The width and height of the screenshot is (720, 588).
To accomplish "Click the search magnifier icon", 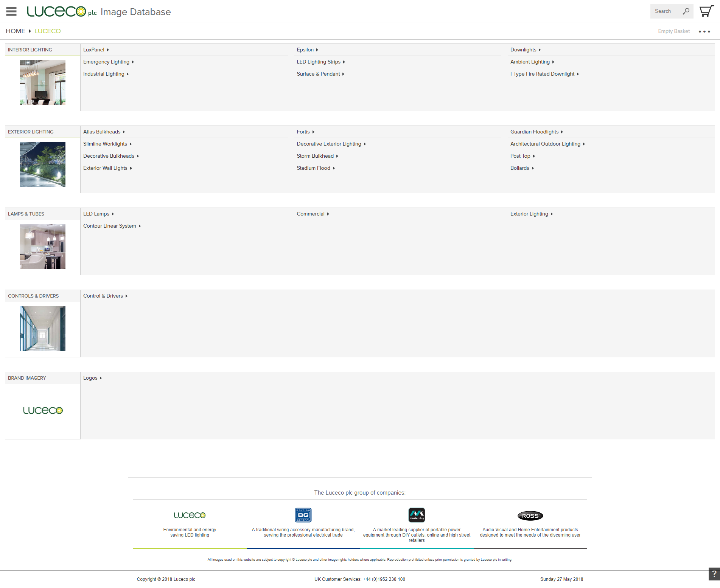I will pos(686,11).
